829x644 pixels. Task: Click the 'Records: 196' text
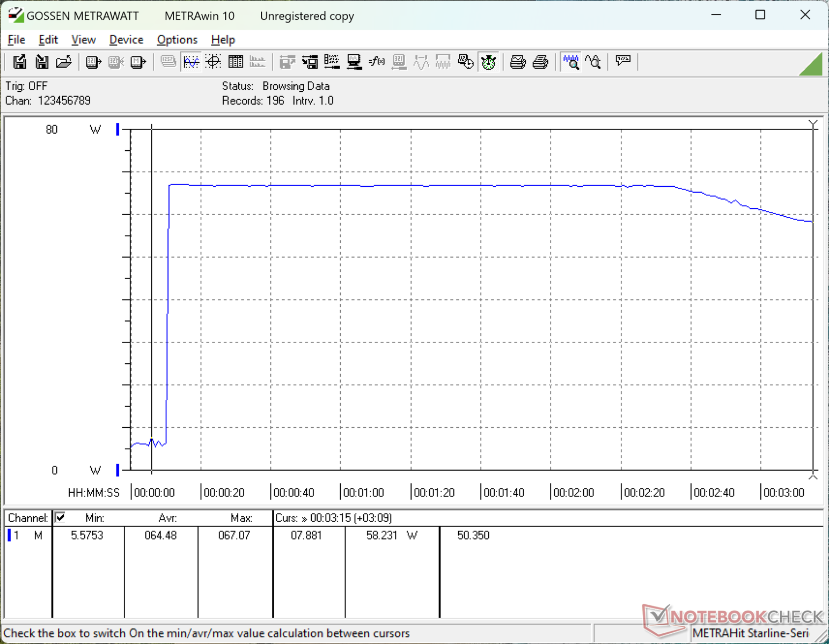253,101
